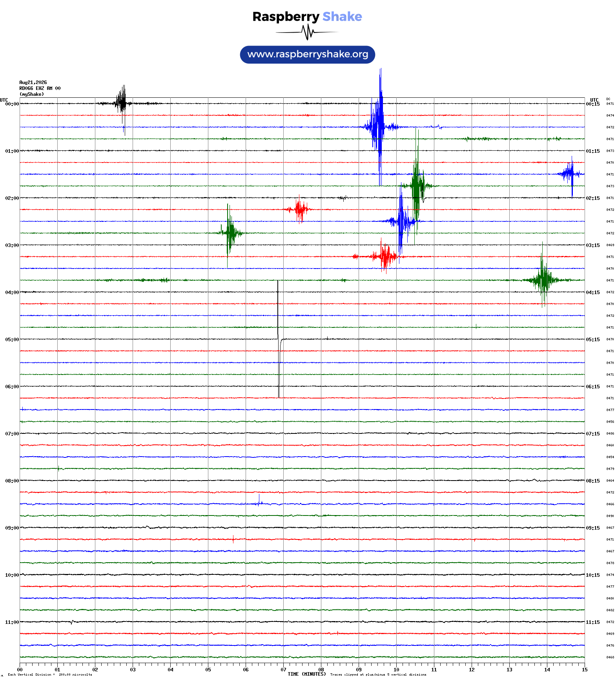Open the www.raspberryshake.org link button

[308, 54]
